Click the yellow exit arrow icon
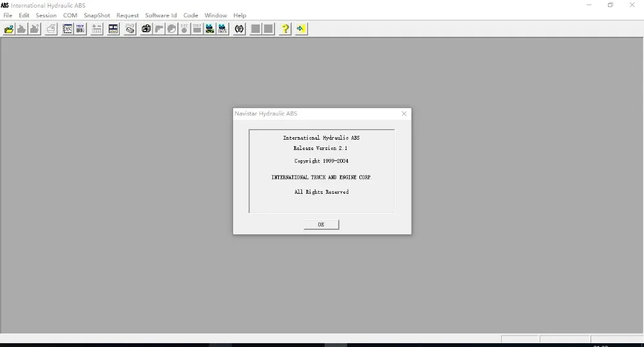Image resolution: width=644 pixels, height=347 pixels. coord(301,29)
